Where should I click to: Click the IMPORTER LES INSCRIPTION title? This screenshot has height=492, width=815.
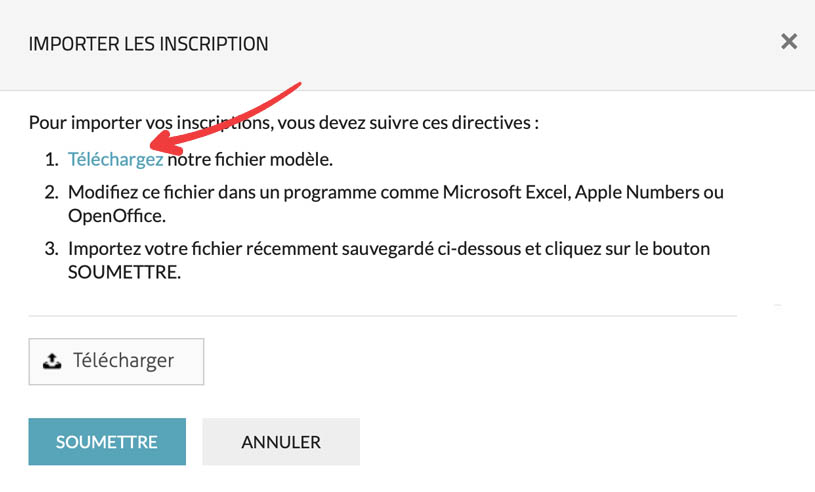point(148,44)
